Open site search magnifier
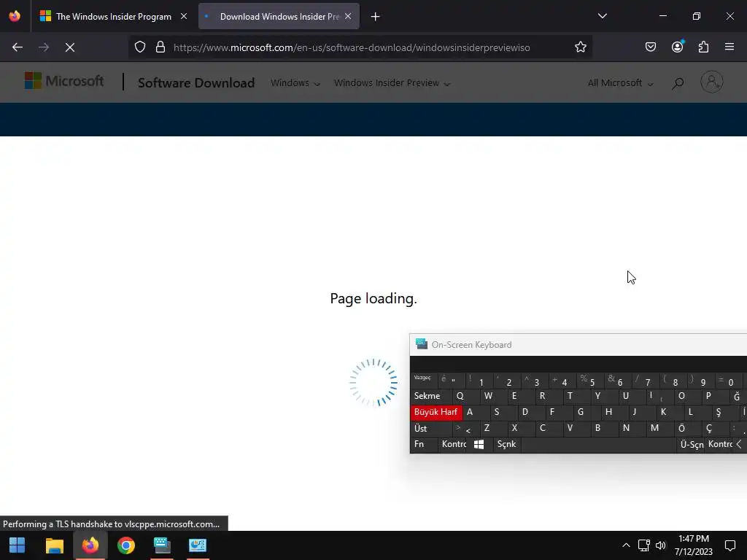Screen dimensions: 747x560 tap(678, 83)
